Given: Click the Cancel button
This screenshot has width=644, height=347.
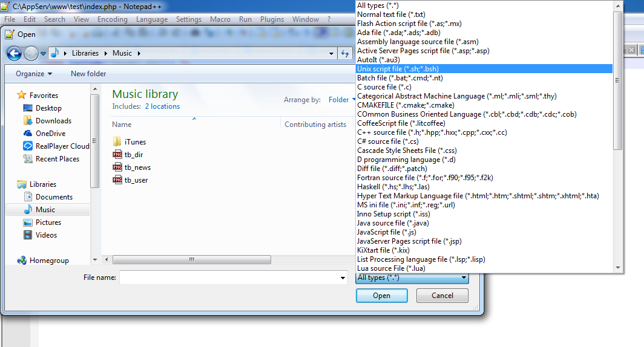Looking at the screenshot, I should coord(442,296).
